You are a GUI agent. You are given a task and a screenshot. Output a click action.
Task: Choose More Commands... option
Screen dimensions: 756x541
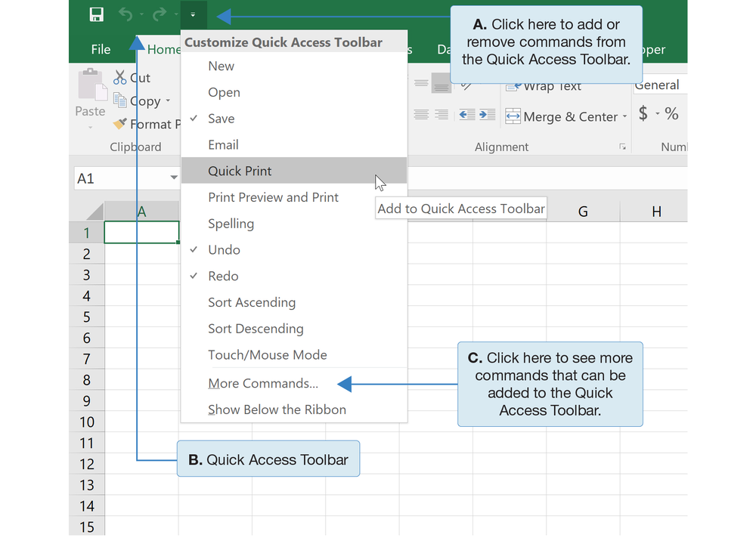coord(263,384)
